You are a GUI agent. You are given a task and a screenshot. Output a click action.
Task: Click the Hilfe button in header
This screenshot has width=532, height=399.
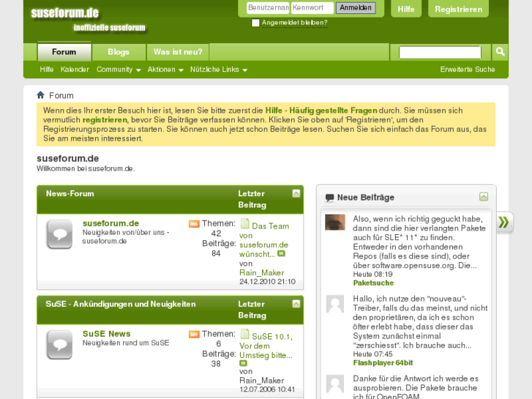pyautogui.click(x=406, y=10)
